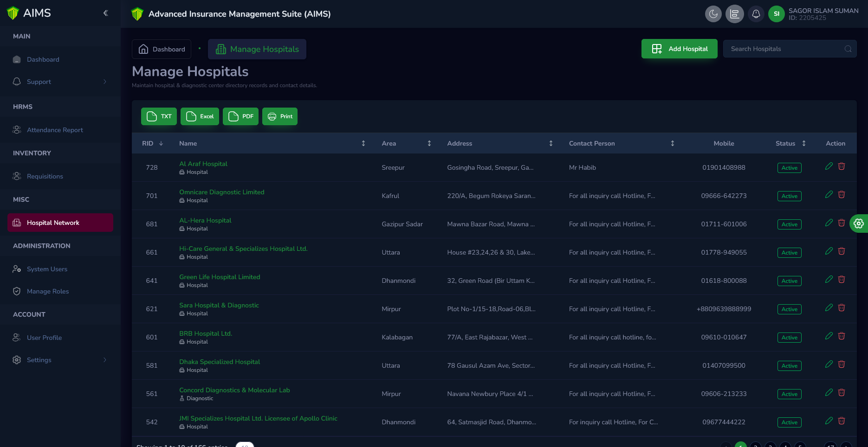Focus the Search Hospitals field
868x447 pixels.
coord(790,49)
